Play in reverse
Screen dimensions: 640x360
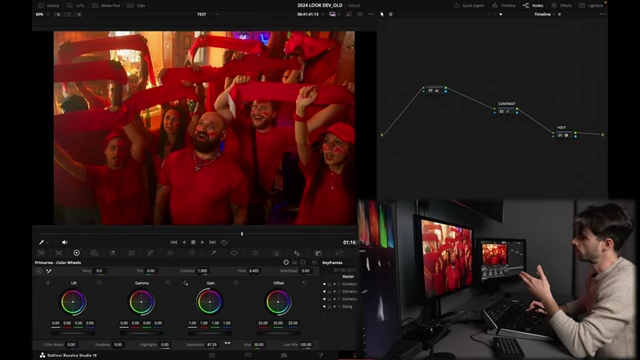[x=184, y=242]
